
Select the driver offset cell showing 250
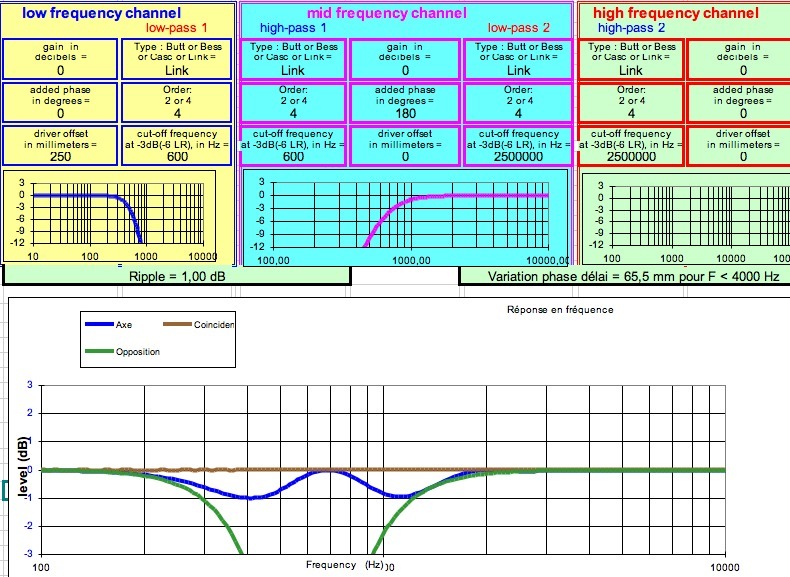60,146
